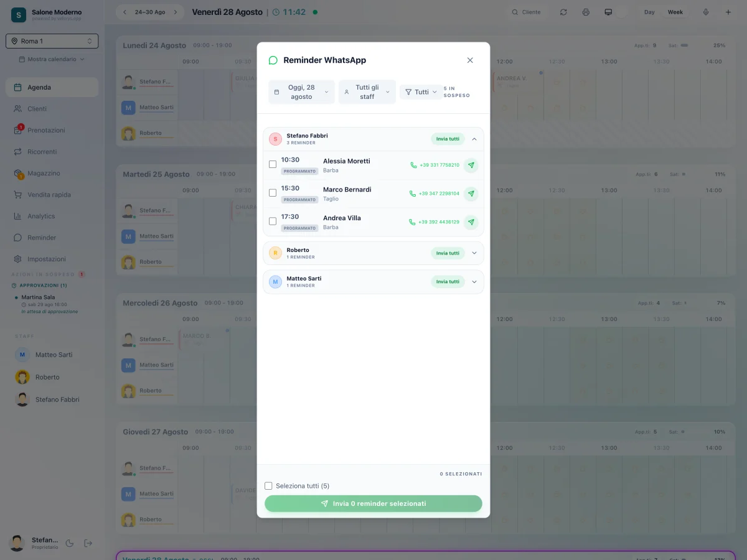Close the Reminder WhatsApp dialog

point(470,60)
